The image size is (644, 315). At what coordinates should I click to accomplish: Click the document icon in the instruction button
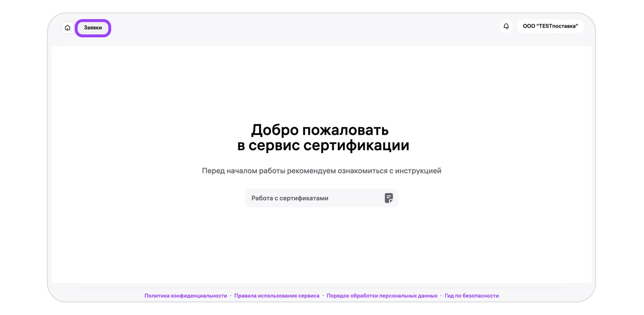click(389, 198)
